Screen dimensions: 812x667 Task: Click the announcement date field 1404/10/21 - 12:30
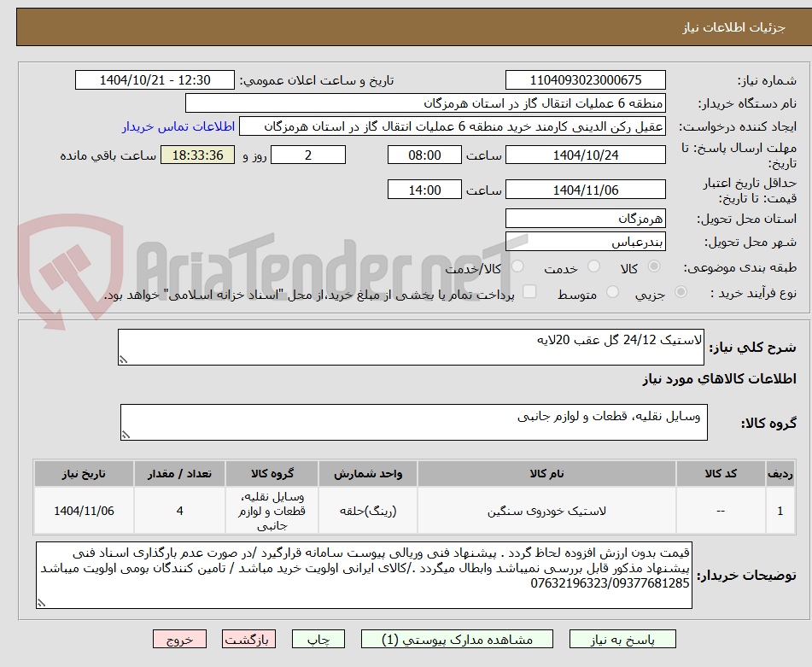click(x=155, y=80)
